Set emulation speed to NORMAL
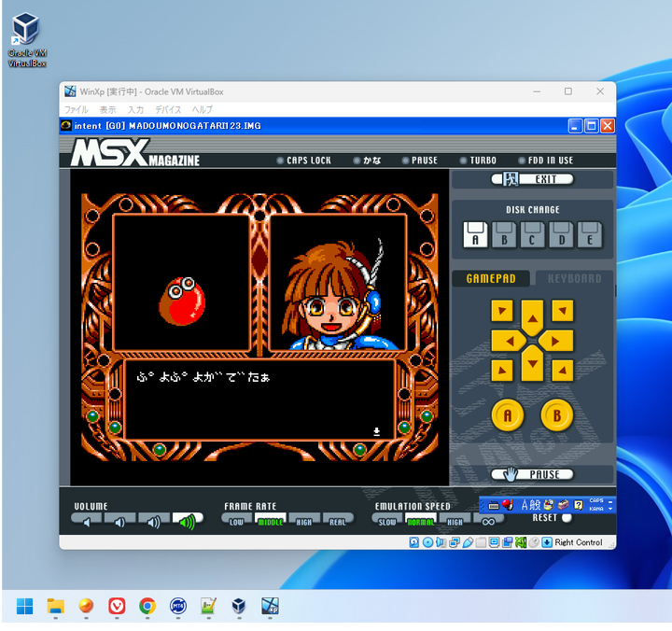 421,520
